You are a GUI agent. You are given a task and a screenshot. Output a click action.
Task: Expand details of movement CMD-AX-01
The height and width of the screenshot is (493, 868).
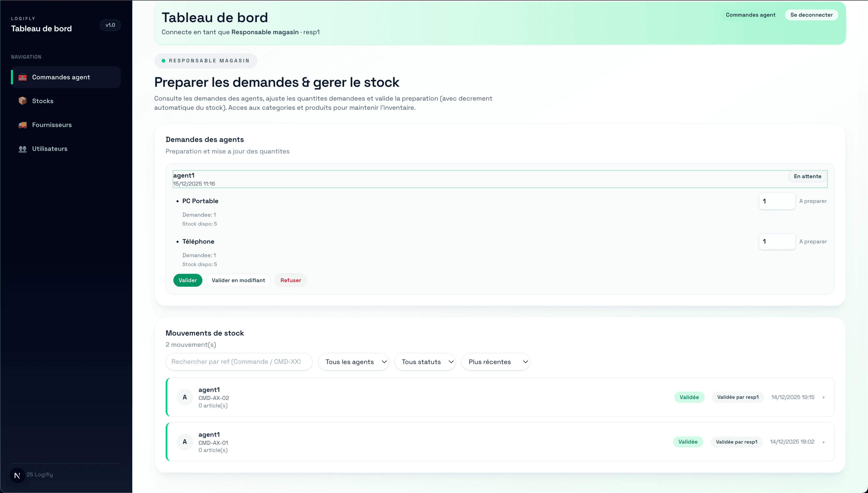(x=824, y=442)
